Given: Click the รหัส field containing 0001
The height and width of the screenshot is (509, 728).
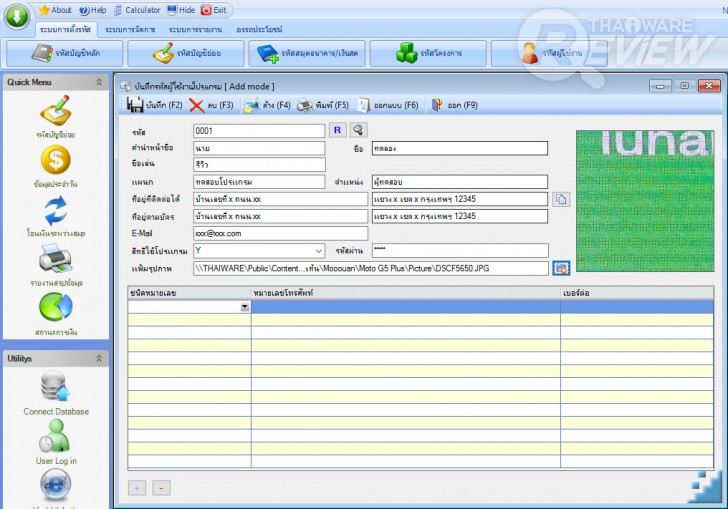Looking at the screenshot, I should pos(259,131).
